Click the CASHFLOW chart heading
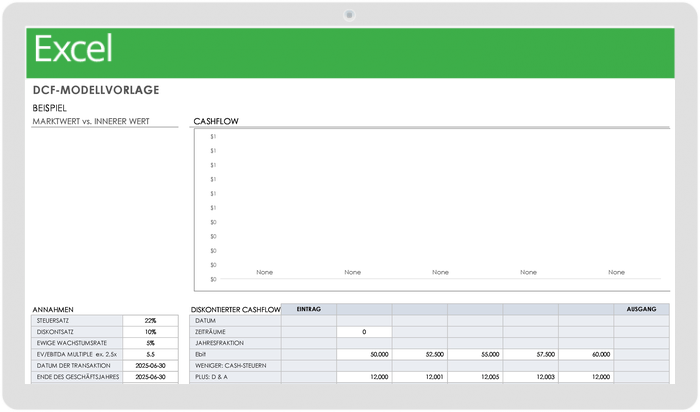This screenshot has width=700, height=412. tap(216, 121)
